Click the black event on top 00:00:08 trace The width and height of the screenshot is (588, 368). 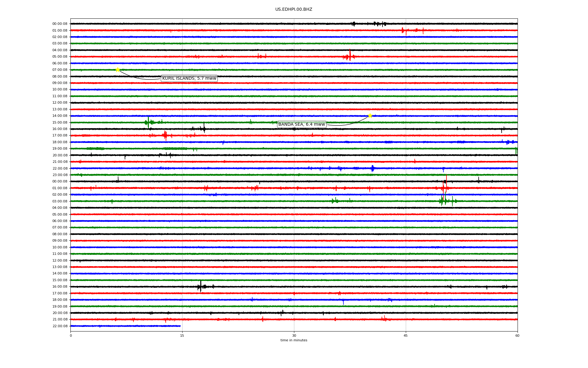click(x=354, y=24)
